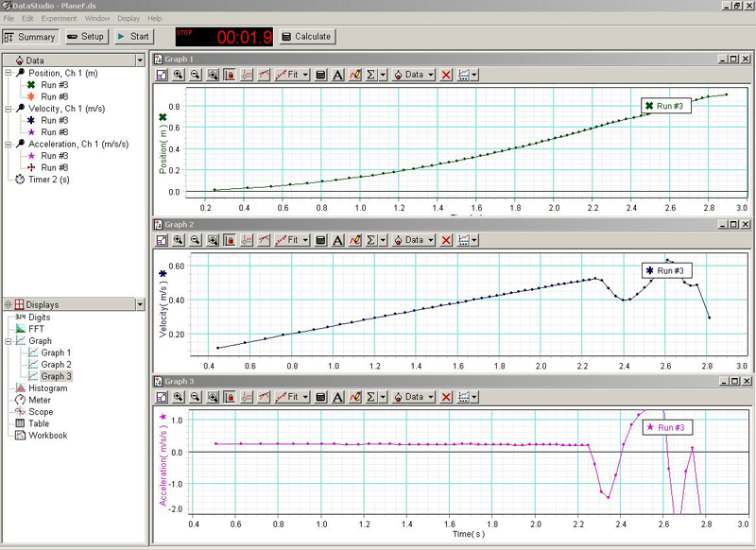Click text annotation 'A' tool in Graph 2
756x550 pixels.
pos(338,240)
